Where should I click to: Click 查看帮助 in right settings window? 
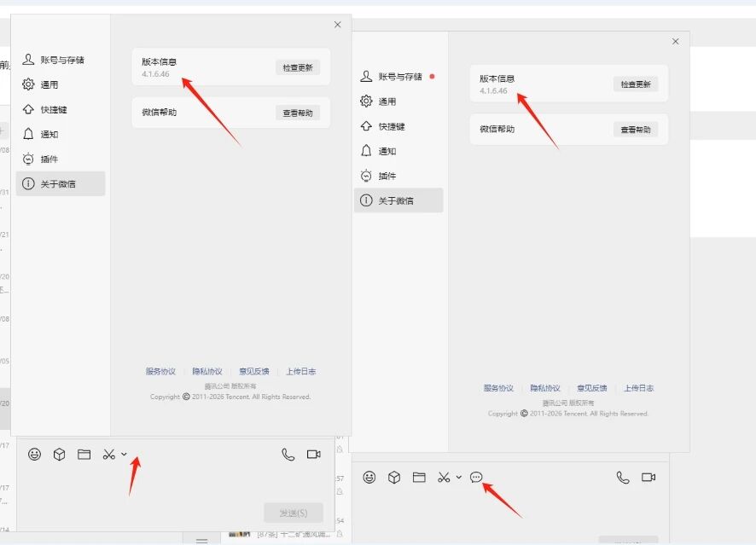636,130
